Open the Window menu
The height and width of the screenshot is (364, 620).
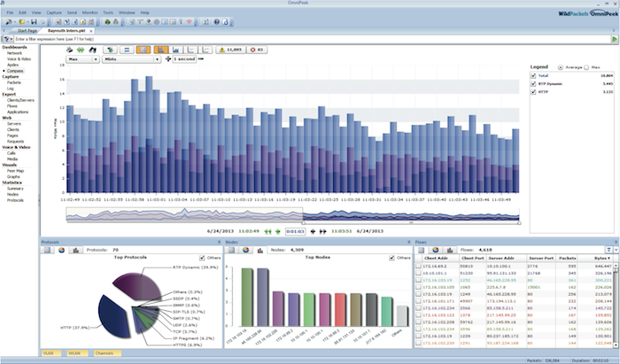127,12
